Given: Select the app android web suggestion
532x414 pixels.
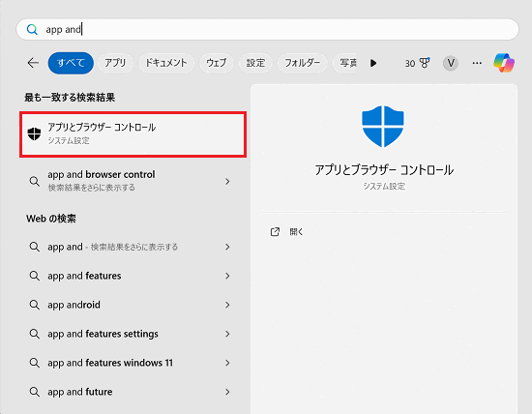Looking at the screenshot, I should (x=133, y=305).
